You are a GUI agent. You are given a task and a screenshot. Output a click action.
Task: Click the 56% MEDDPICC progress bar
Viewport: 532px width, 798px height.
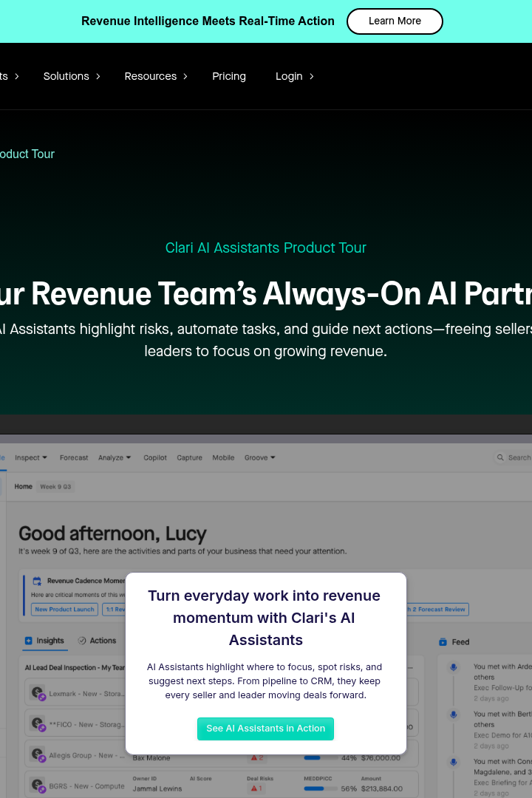[x=321, y=789]
